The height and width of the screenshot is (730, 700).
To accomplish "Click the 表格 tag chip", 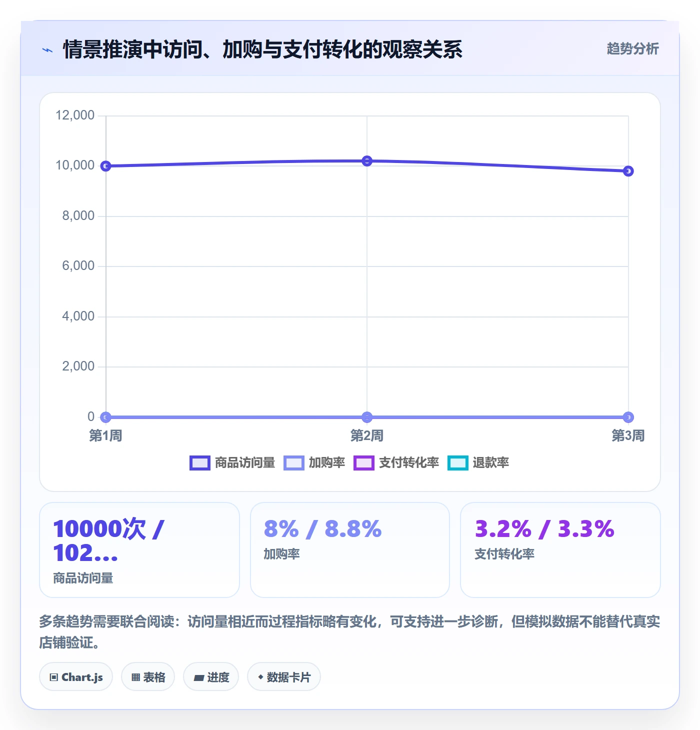I will point(148,677).
